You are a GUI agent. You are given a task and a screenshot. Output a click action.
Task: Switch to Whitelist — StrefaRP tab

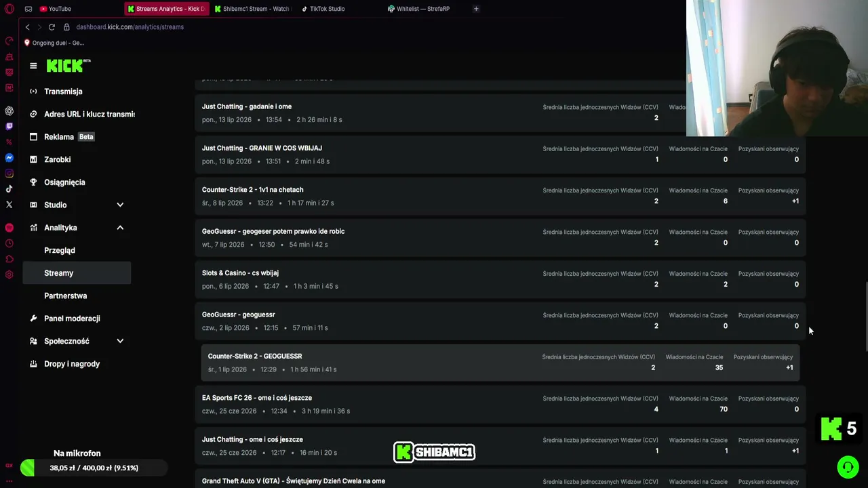[419, 9]
